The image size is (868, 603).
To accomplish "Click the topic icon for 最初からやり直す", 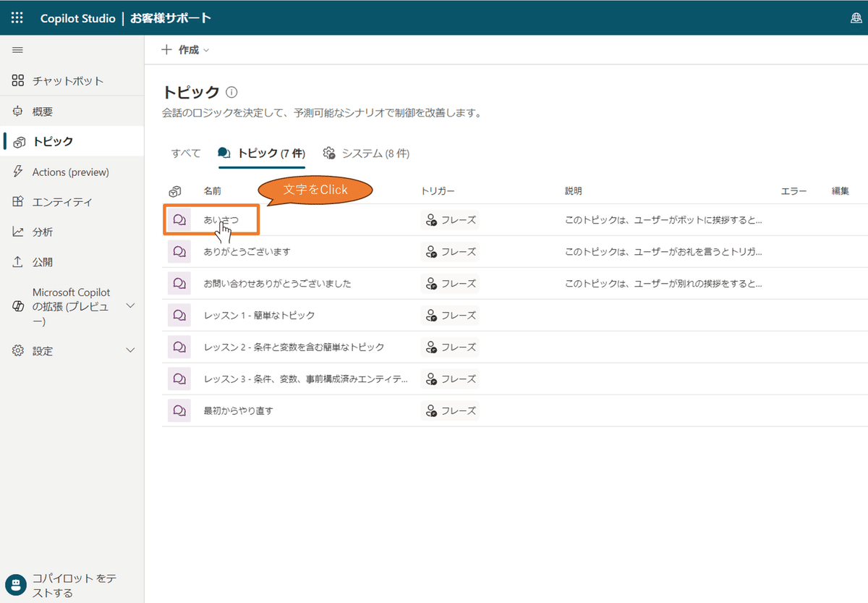I will pyautogui.click(x=179, y=411).
